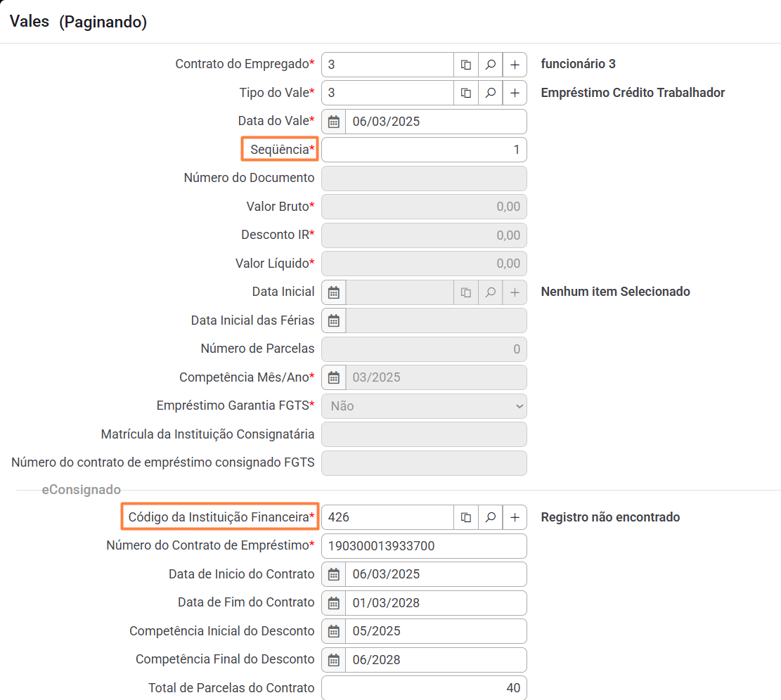Click Total de Parcelas do Contrato field

(x=424, y=688)
